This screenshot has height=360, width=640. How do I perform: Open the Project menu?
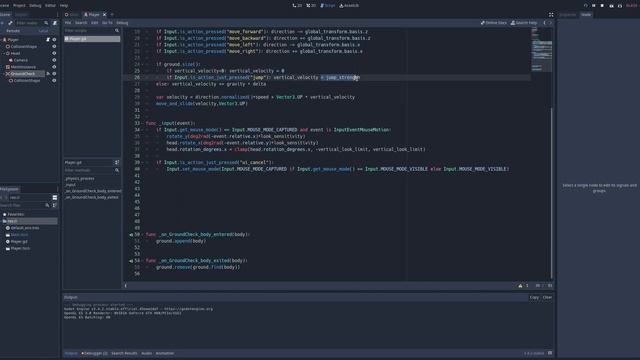tap(19, 5)
